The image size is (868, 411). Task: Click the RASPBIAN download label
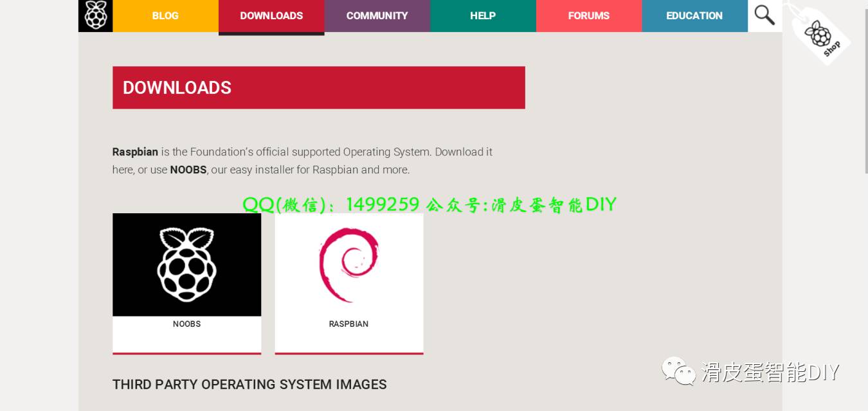[x=348, y=324]
